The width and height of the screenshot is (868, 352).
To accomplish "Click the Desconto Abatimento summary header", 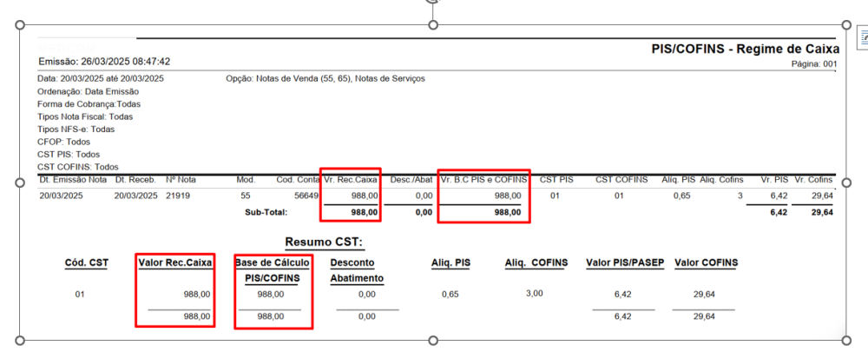I will point(356,269).
